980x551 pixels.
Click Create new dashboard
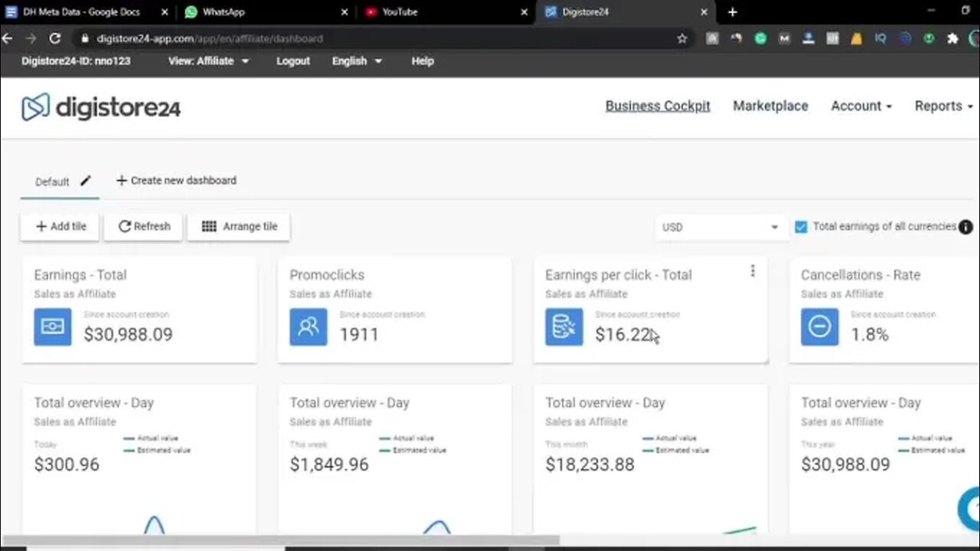tap(176, 181)
